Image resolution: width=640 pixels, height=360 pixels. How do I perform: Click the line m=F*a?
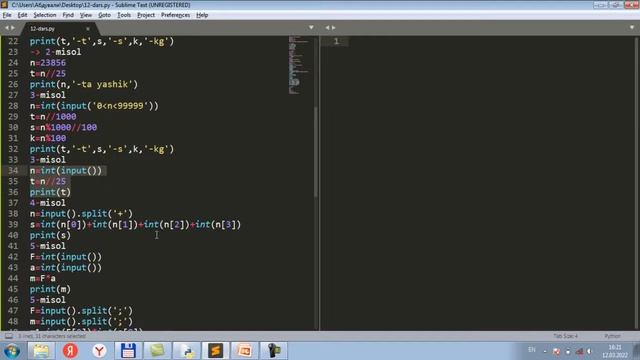[x=42, y=278]
